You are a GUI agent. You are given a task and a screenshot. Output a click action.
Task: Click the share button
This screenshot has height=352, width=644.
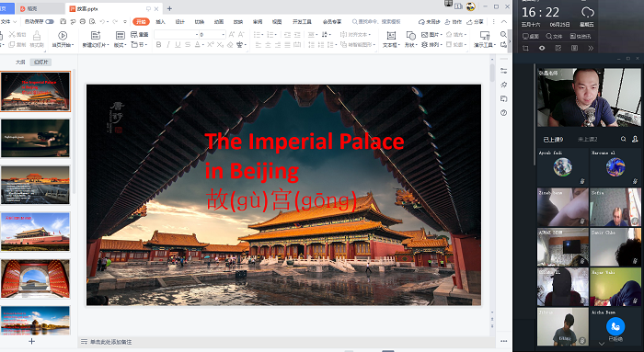(476, 21)
